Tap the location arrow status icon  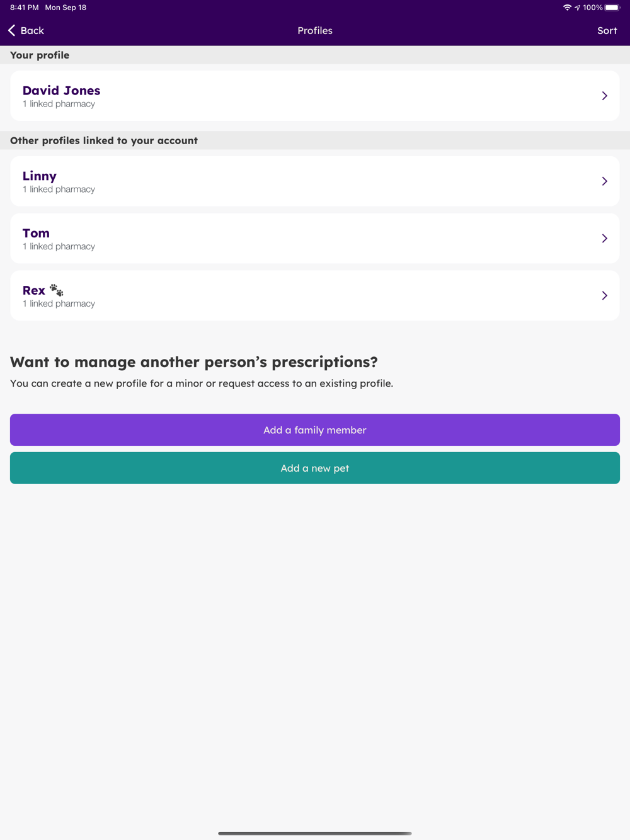(577, 8)
